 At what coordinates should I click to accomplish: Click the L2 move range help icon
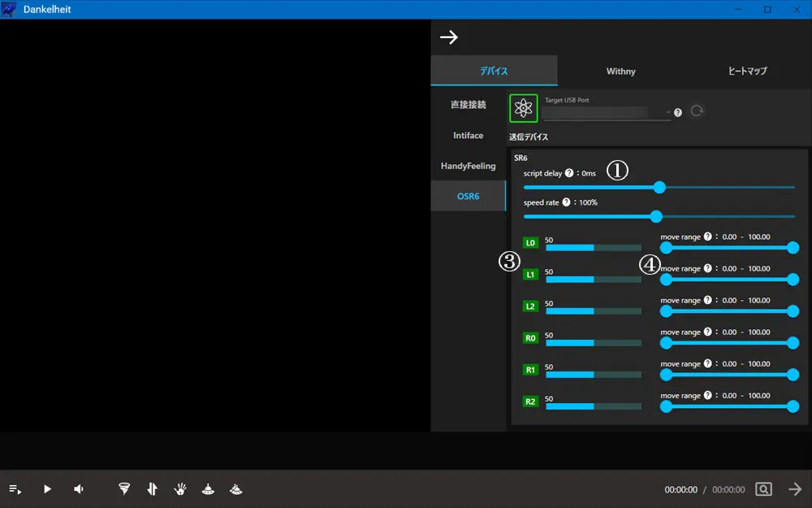coord(708,300)
